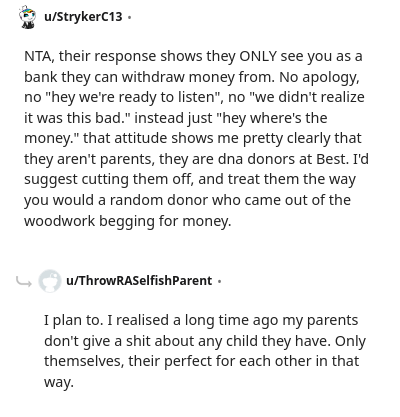
Task: Click the capitalized word ONLY
Action: pyautogui.click(x=258, y=56)
